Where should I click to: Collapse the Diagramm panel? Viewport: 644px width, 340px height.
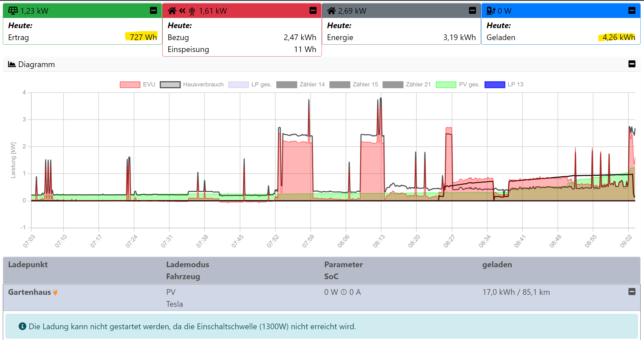(632, 64)
